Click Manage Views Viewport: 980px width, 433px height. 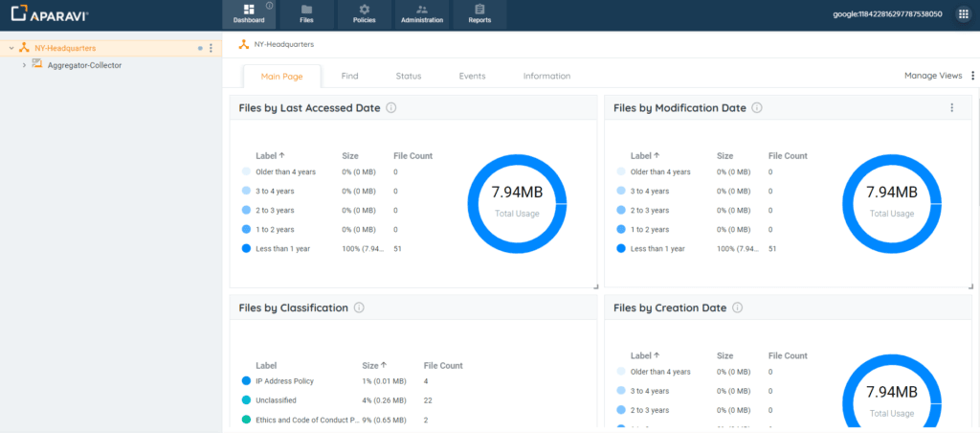[x=933, y=76]
